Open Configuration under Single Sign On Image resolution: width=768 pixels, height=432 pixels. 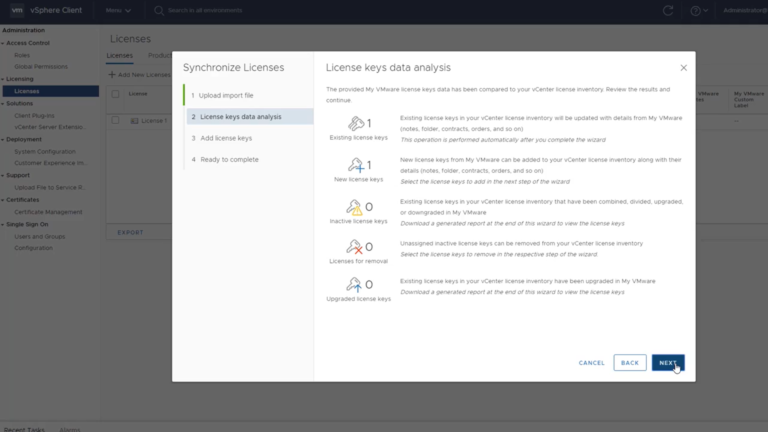[x=33, y=248]
